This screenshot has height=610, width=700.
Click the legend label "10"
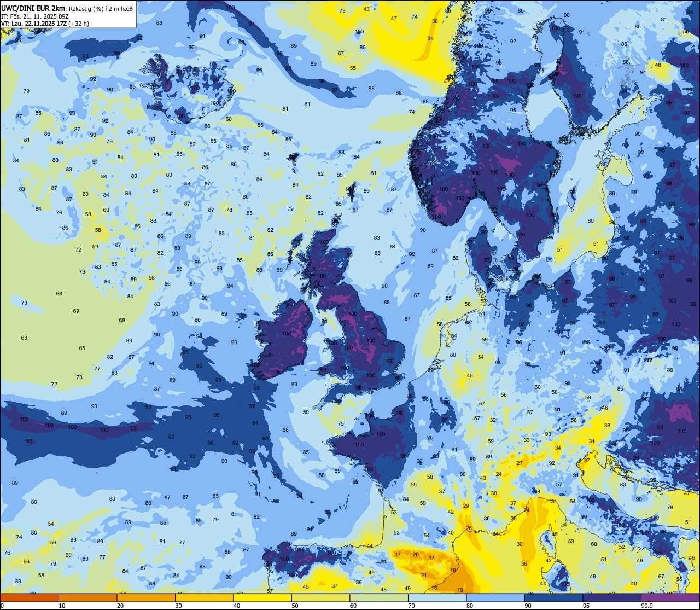[62, 606]
